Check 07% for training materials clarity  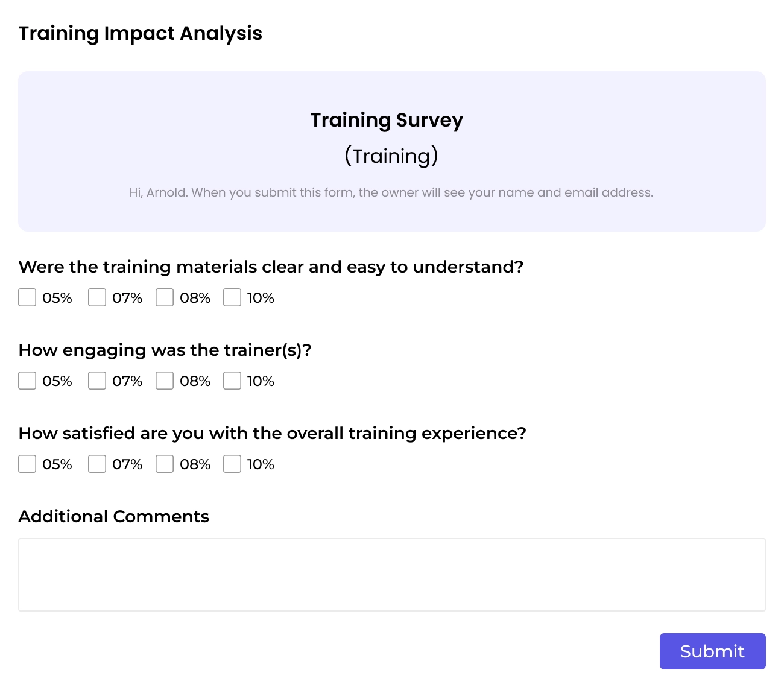(x=97, y=297)
